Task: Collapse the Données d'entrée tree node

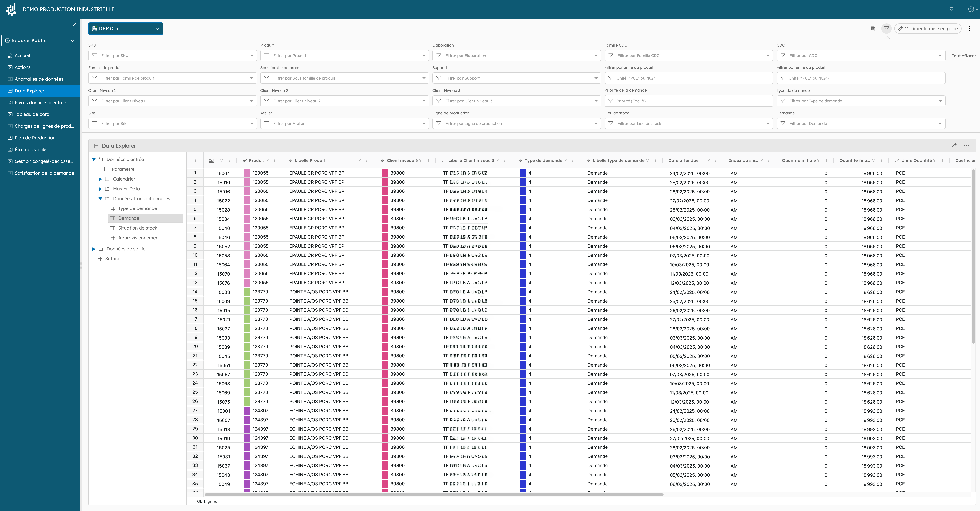Action: (x=94, y=159)
